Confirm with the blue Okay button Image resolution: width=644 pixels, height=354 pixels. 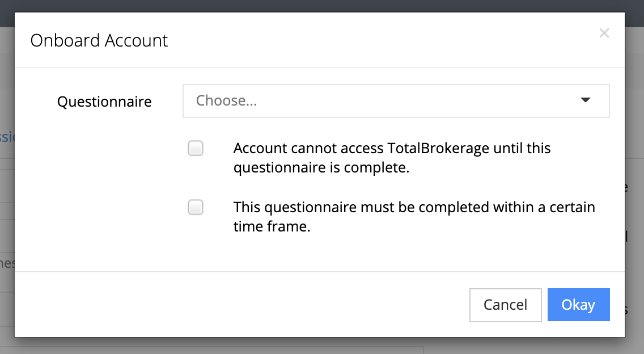(578, 305)
